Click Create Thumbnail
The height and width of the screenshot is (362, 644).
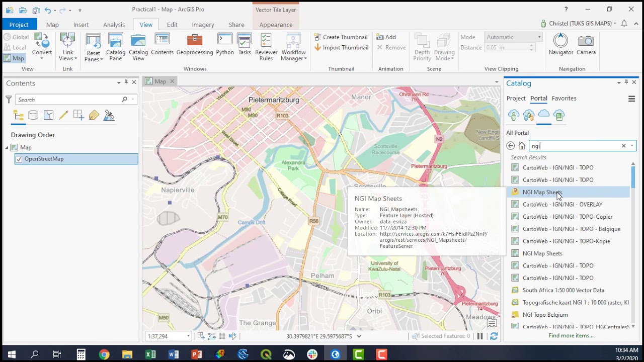click(x=341, y=37)
